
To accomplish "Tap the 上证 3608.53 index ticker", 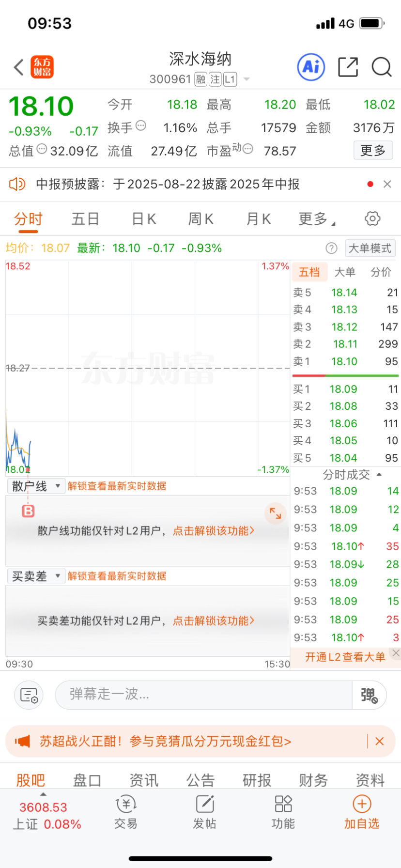I will [x=47, y=816].
